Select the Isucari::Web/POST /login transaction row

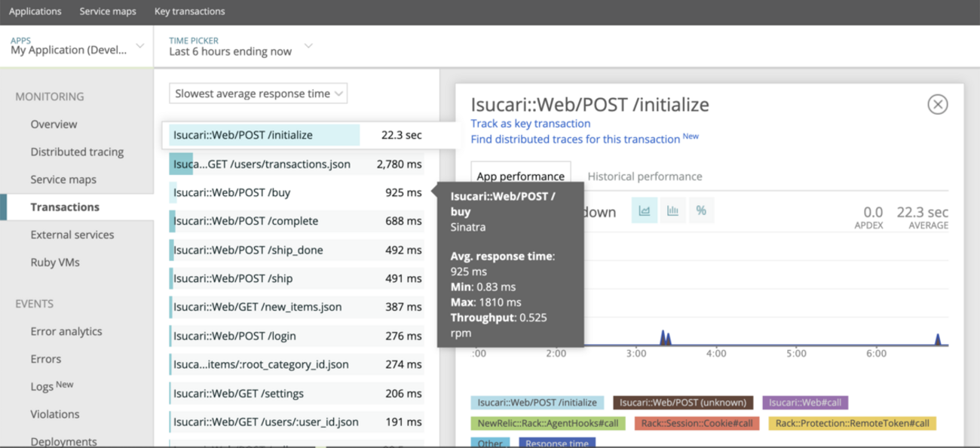pyautogui.click(x=296, y=336)
